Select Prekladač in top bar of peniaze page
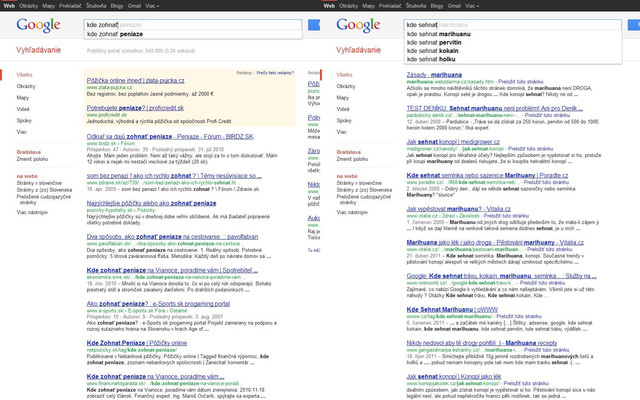Image resolution: width=640 pixels, height=400 pixels. coord(70,6)
